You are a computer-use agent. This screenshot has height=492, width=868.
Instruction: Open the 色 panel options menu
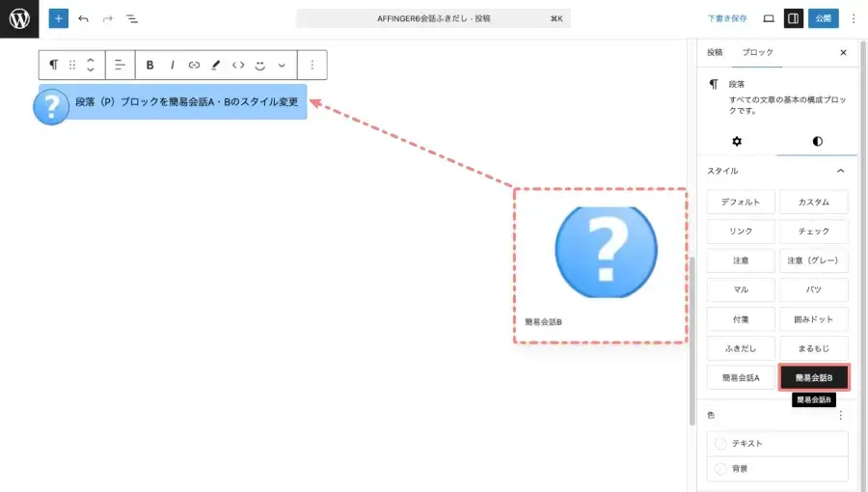(x=840, y=415)
